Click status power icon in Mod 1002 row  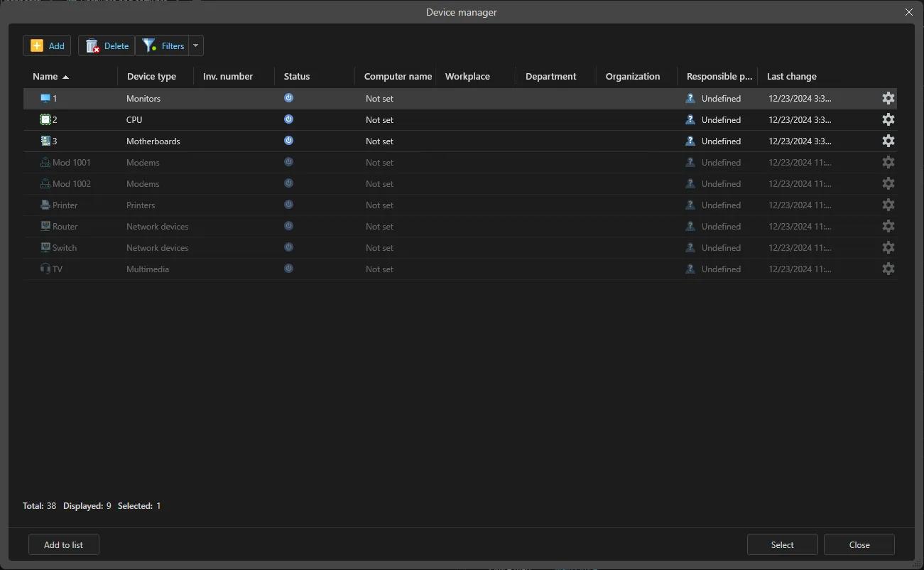288,183
